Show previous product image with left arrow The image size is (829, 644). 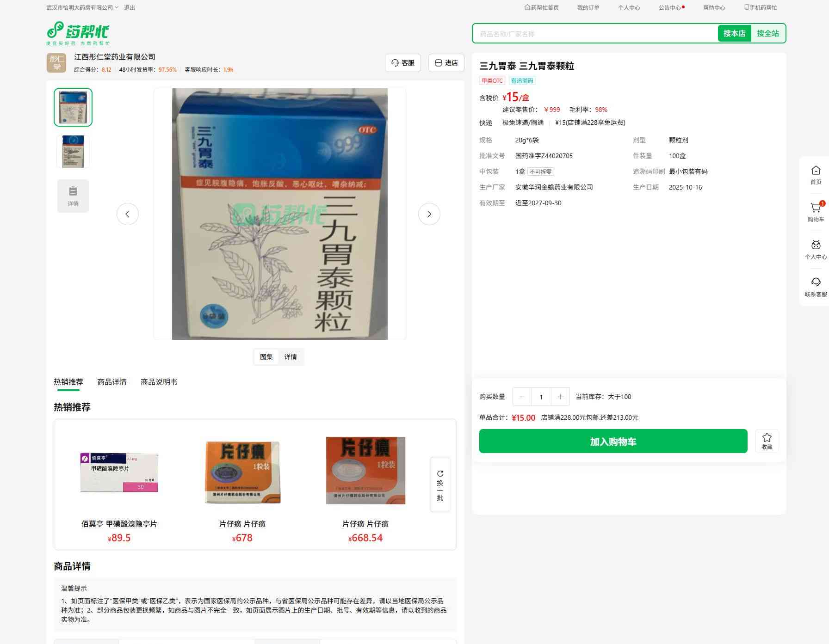click(128, 214)
